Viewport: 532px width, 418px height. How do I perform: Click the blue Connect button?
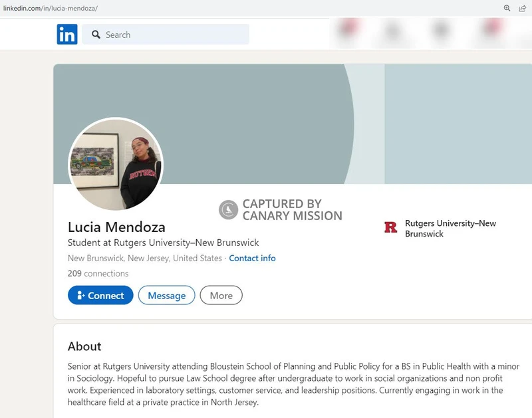click(100, 295)
